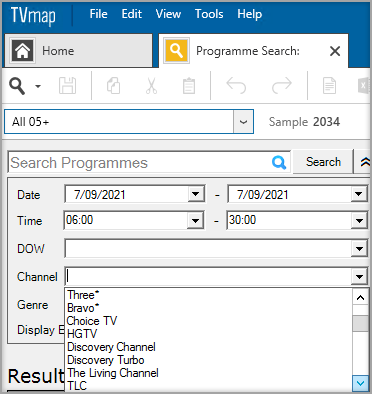Click the Programme Search magnifier tab icon
Screen dimensions: 372x394
[x=176, y=51]
